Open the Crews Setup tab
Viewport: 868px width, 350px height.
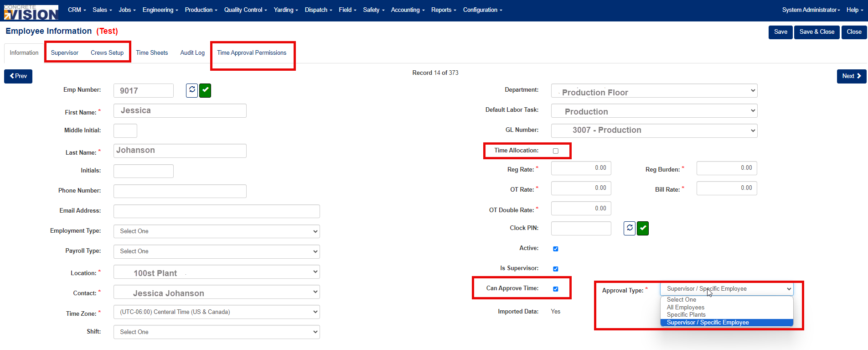(x=107, y=53)
